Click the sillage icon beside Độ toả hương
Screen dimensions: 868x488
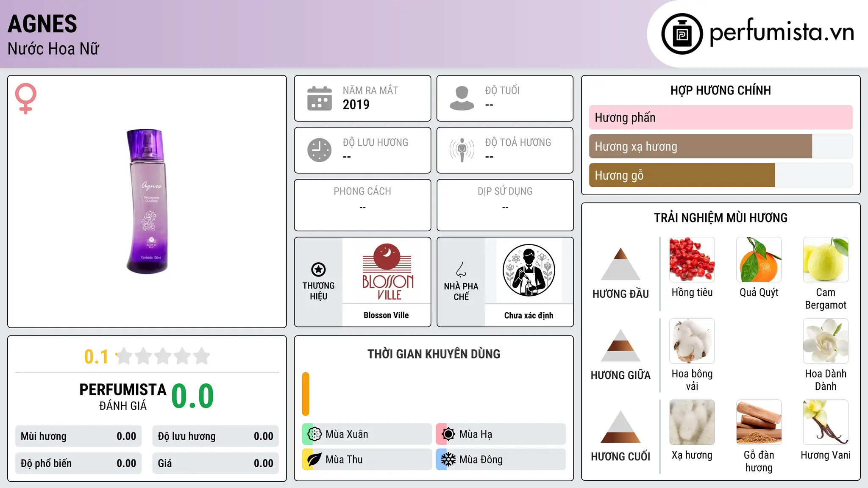462,150
